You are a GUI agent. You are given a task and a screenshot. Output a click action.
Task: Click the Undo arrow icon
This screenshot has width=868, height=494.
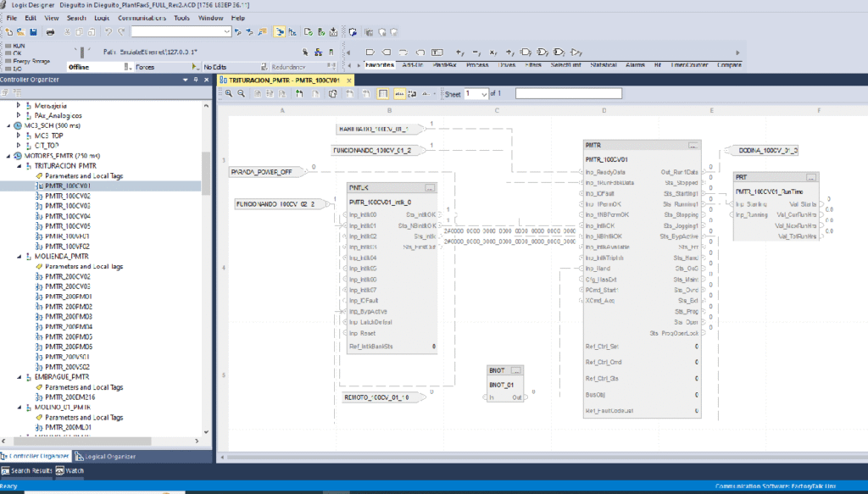pos(108,32)
